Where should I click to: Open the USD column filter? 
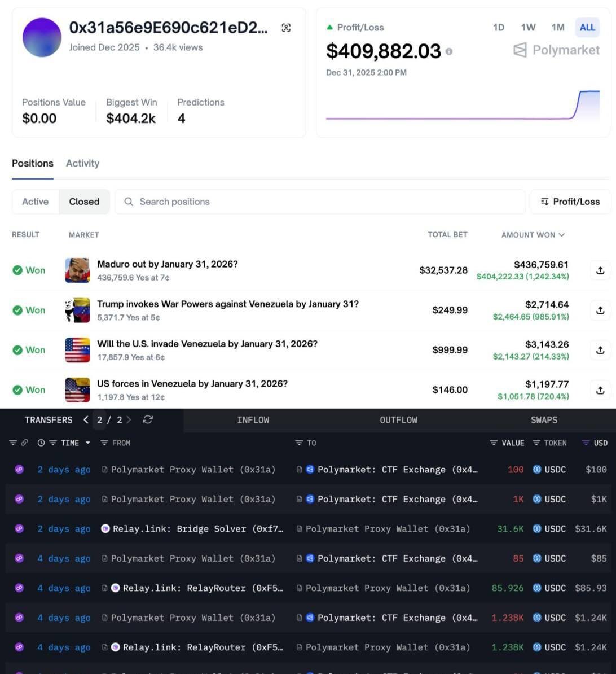586,443
